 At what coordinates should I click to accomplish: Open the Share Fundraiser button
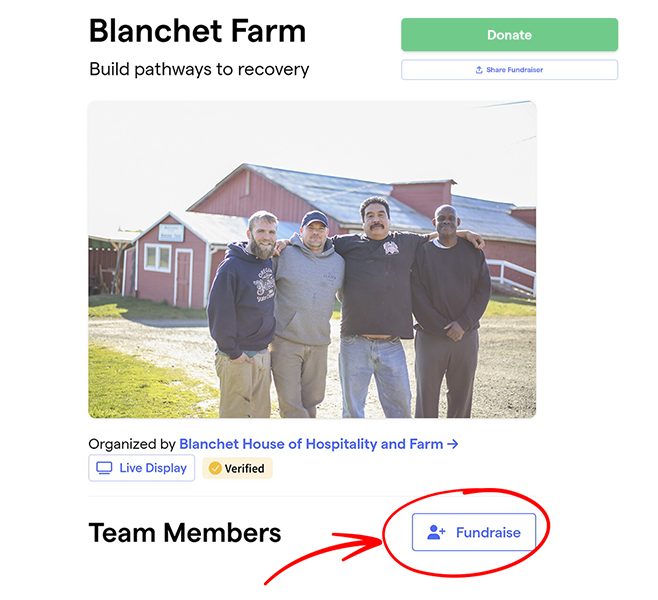point(509,70)
